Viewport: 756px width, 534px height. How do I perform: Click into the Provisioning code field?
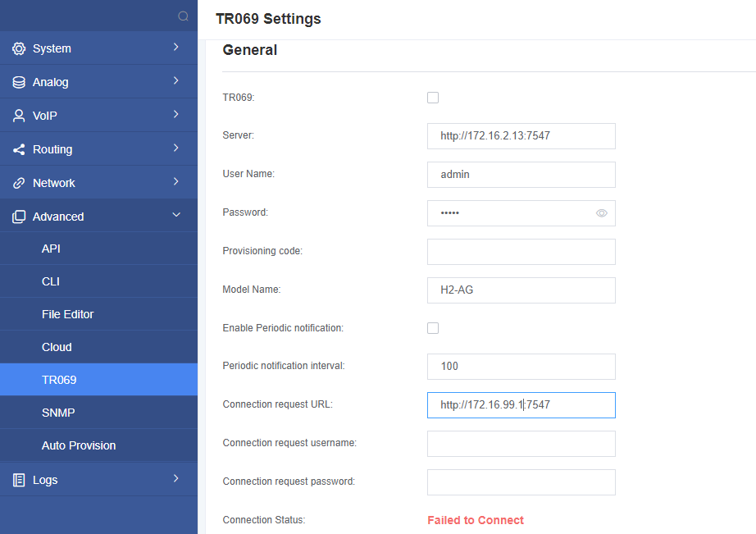pos(521,252)
